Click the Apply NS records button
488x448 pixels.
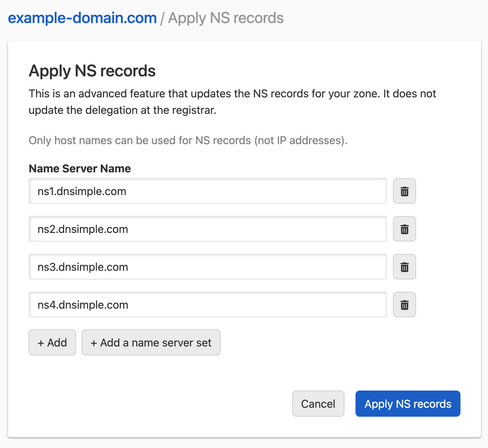407,404
